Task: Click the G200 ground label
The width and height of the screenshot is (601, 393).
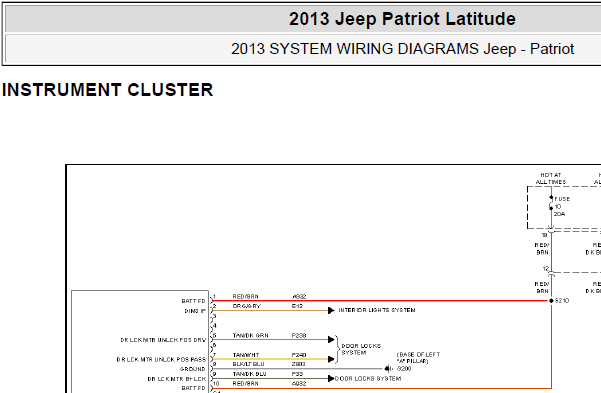Action: 404,368
